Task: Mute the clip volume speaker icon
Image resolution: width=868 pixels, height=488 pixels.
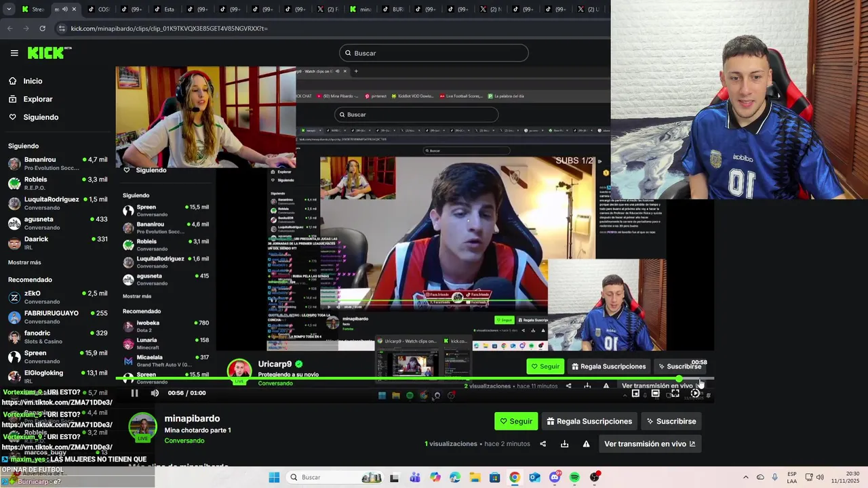Action: (155, 393)
